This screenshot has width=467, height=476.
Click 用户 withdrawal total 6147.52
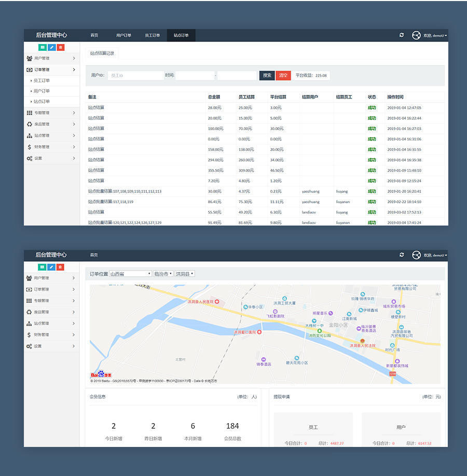tap(425, 443)
